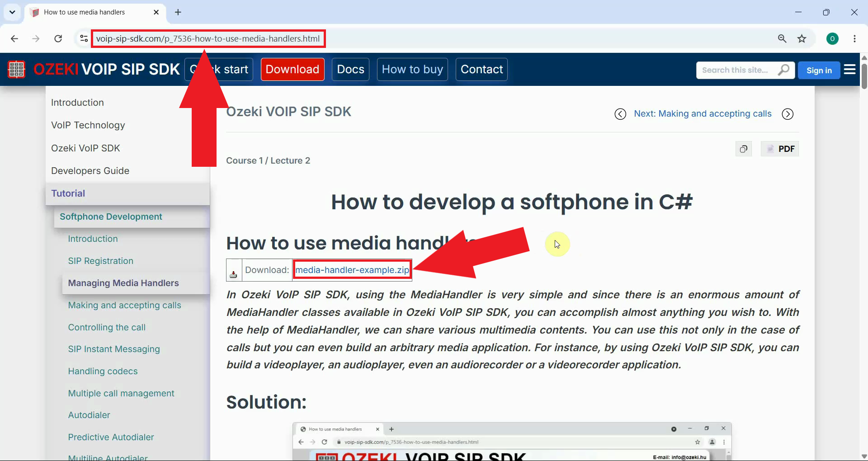Screen dimensions: 868x461
Task: Go to the next lecture with the right circle arrow
Action: pos(788,114)
